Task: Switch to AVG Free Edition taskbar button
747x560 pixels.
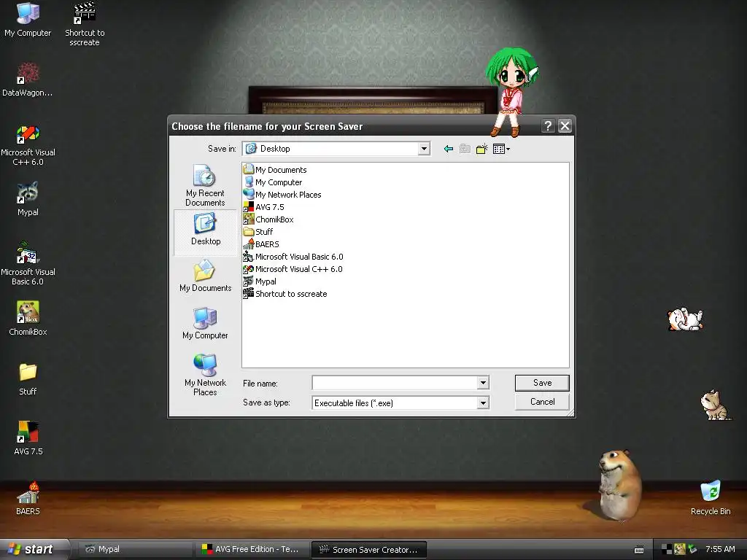Action: click(x=252, y=550)
